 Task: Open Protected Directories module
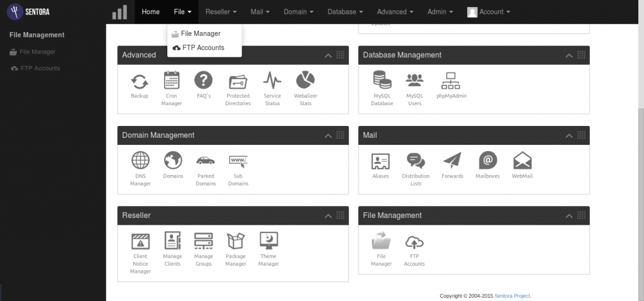coord(238,81)
